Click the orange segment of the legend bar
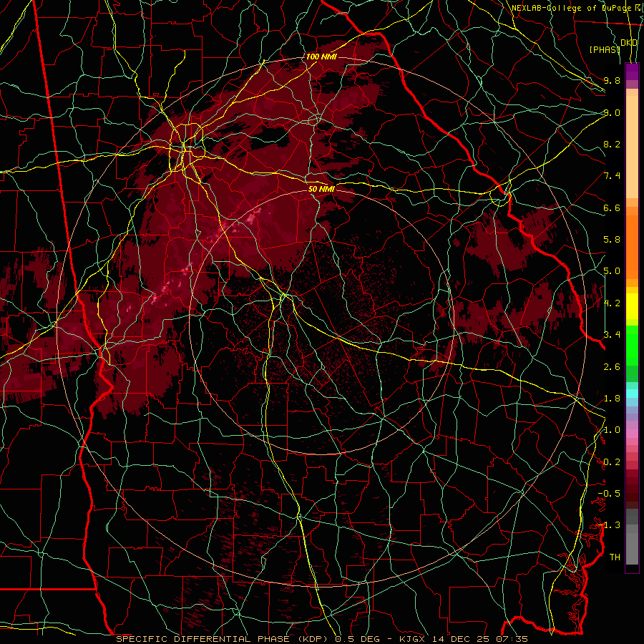This screenshot has height=644, width=644. pos(632,246)
